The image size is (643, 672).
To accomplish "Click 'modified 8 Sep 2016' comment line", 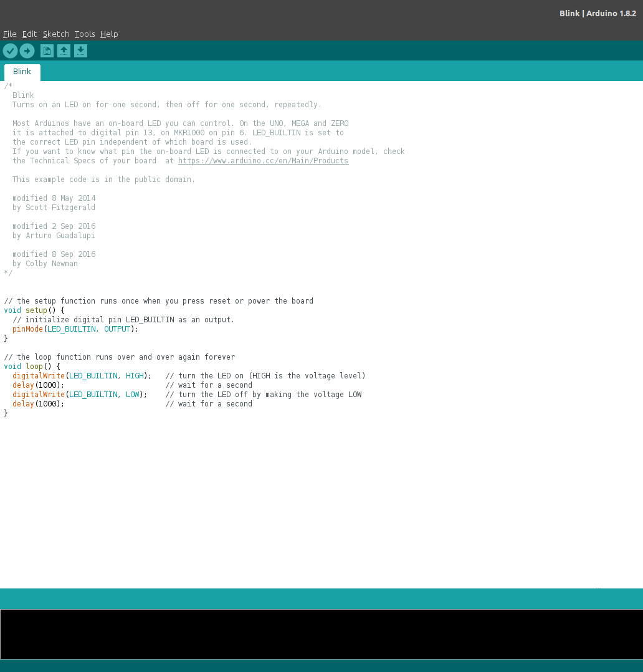I will tap(54, 254).
